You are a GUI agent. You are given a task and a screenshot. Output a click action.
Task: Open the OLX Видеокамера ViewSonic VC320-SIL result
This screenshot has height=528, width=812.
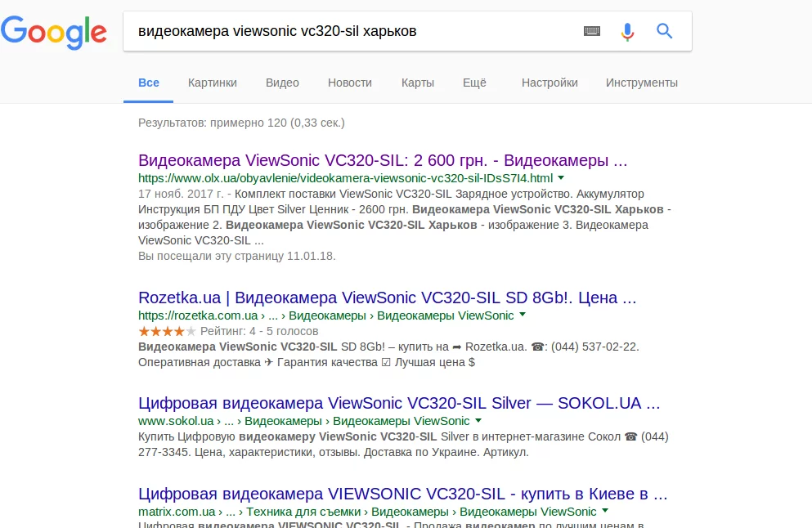tap(383, 160)
